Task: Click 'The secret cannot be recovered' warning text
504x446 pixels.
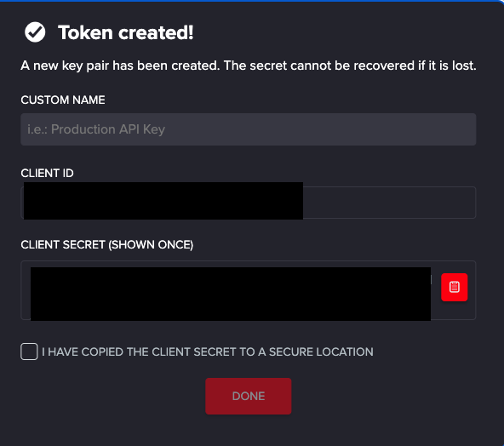Action: coord(350,66)
